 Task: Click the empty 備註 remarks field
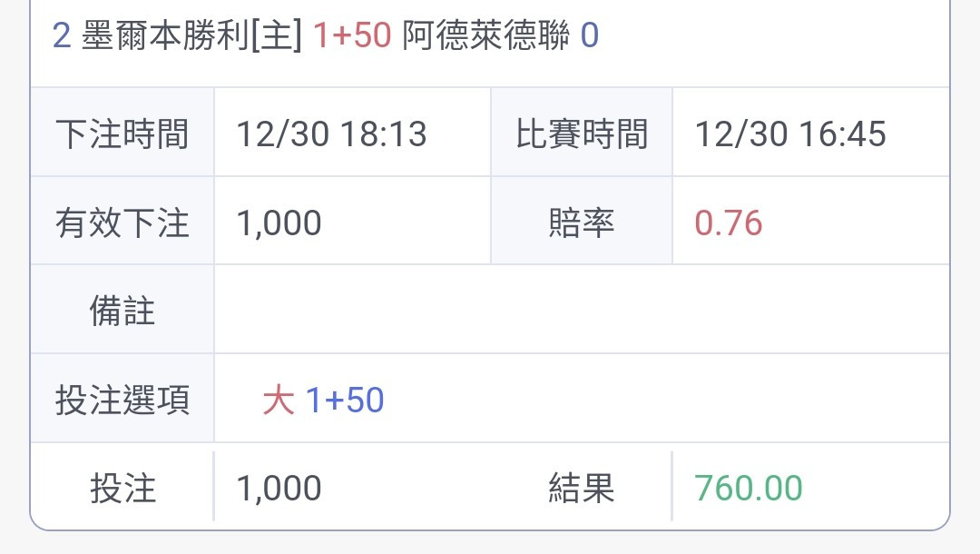[582, 310]
